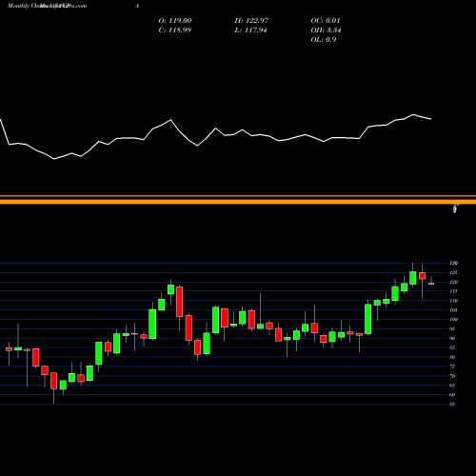Viewport: 476px width, 476px height.
Task: Click the "OC: 0.01" reading
Action: [326, 21]
